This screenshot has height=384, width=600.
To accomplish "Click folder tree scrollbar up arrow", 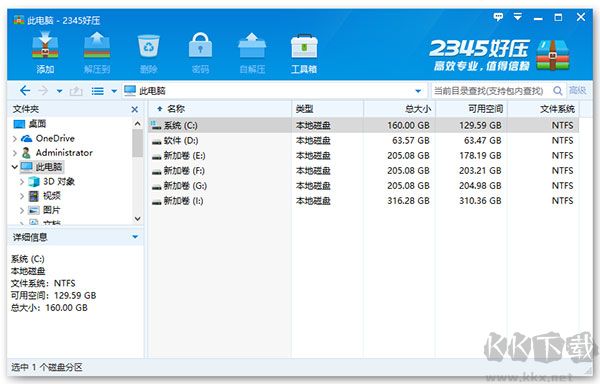I will tap(137, 124).
